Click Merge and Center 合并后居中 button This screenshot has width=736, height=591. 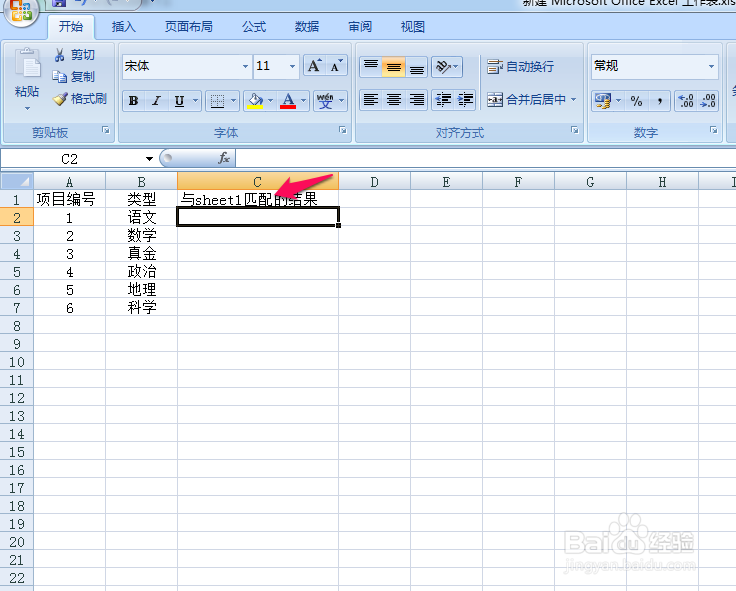pyautogui.click(x=526, y=100)
